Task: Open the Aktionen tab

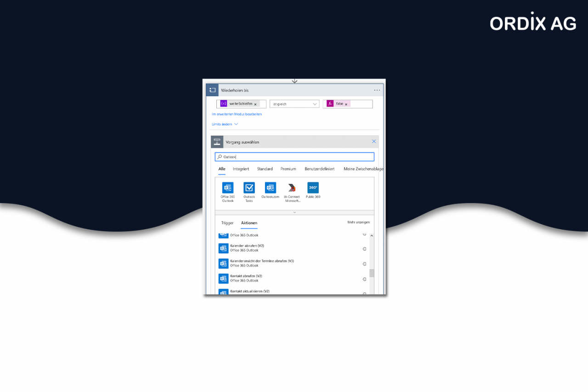Action: point(249,223)
